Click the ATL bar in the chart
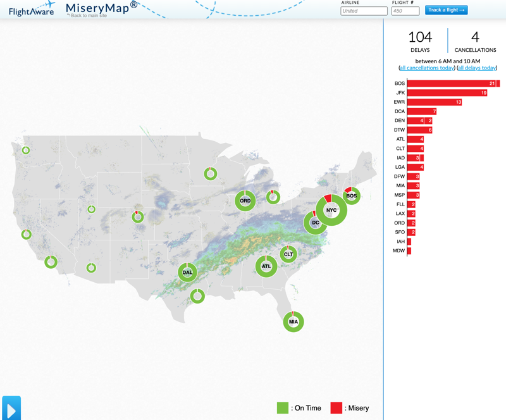This screenshot has height=420, width=506. point(416,139)
